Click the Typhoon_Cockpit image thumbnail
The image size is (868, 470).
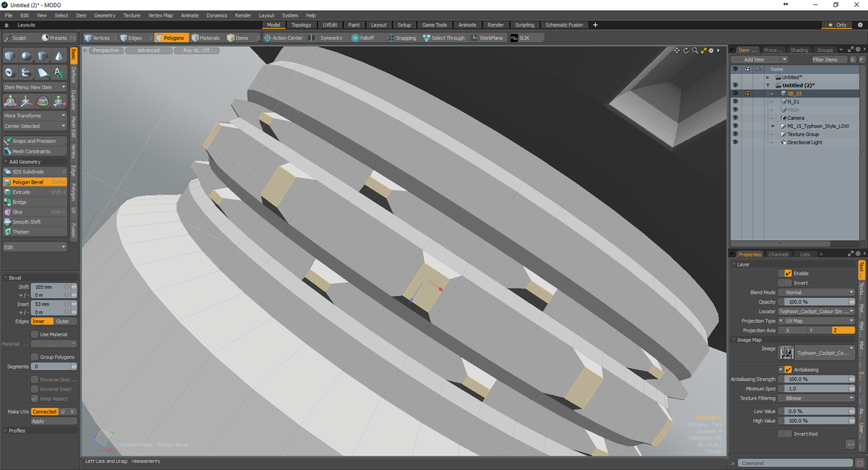786,352
